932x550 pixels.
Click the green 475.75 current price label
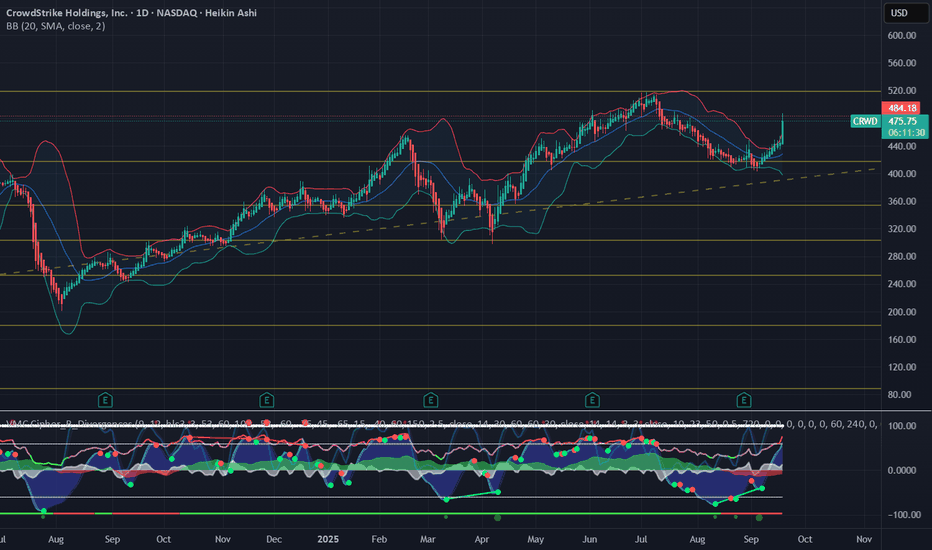coord(902,120)
